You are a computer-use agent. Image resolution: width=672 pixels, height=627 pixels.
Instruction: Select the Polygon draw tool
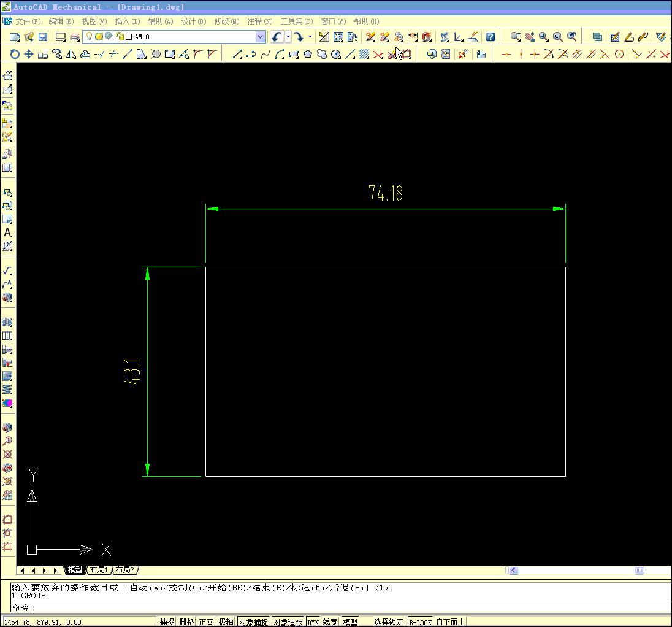[x=308, y=54]
